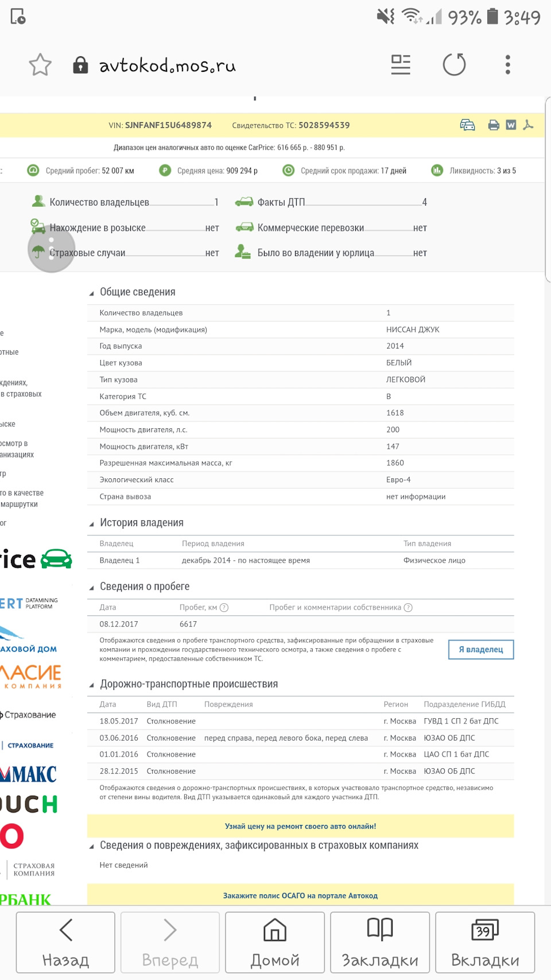Tap the МАКС insurance logo
Image resolution: width=551 pixels, height=980 pixels.
point(29,774)
